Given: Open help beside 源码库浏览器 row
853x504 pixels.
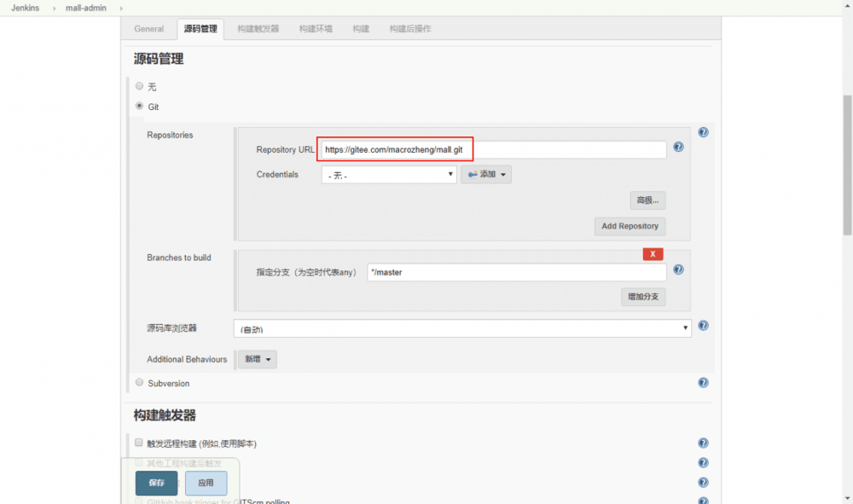Looking at the screenshot, I should coord(703,325).
